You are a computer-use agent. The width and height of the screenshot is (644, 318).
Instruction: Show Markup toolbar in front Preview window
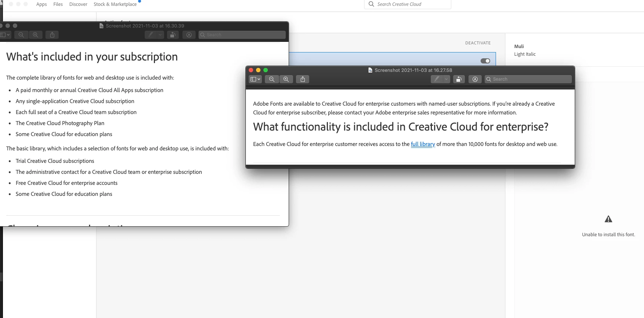475,79
